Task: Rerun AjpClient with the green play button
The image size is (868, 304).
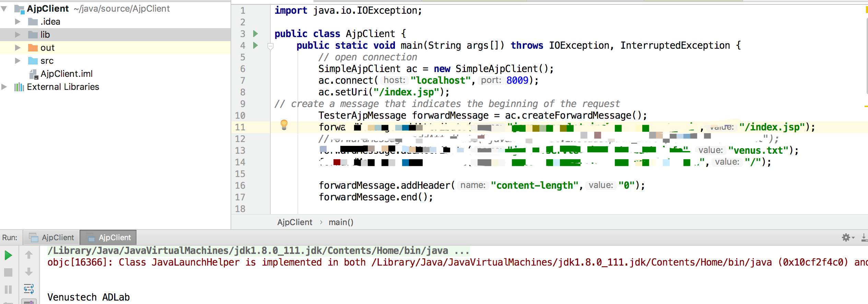Action: (9, 255)
